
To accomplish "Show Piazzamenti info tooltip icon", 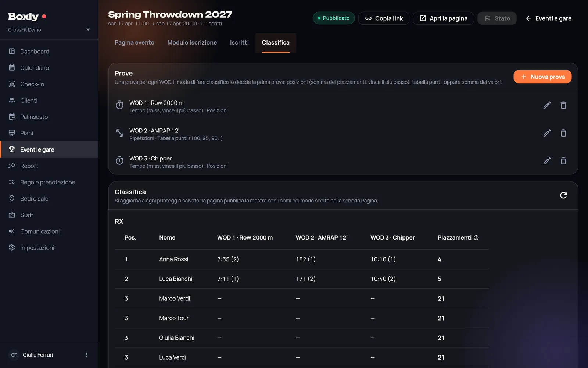I will click(476, 238).
